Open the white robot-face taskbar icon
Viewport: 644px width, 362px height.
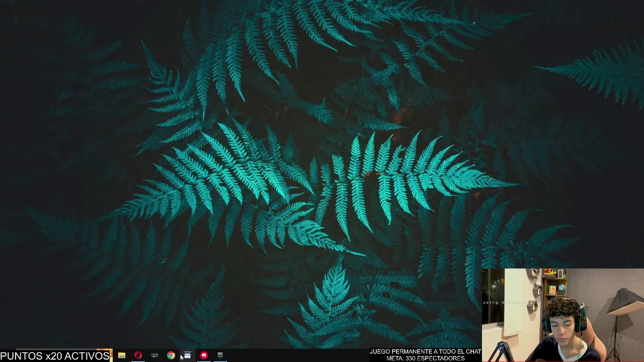[x=187, y=355]
